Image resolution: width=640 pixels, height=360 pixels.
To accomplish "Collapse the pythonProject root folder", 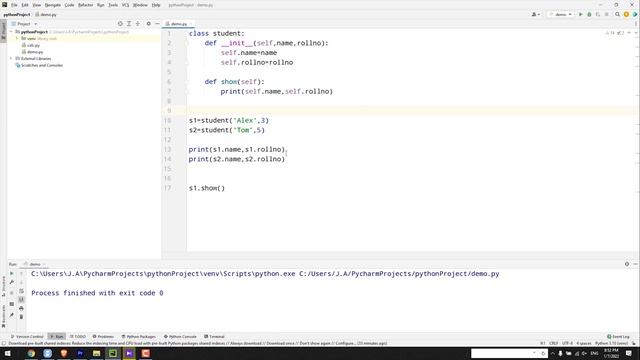I will click(11, 31).
